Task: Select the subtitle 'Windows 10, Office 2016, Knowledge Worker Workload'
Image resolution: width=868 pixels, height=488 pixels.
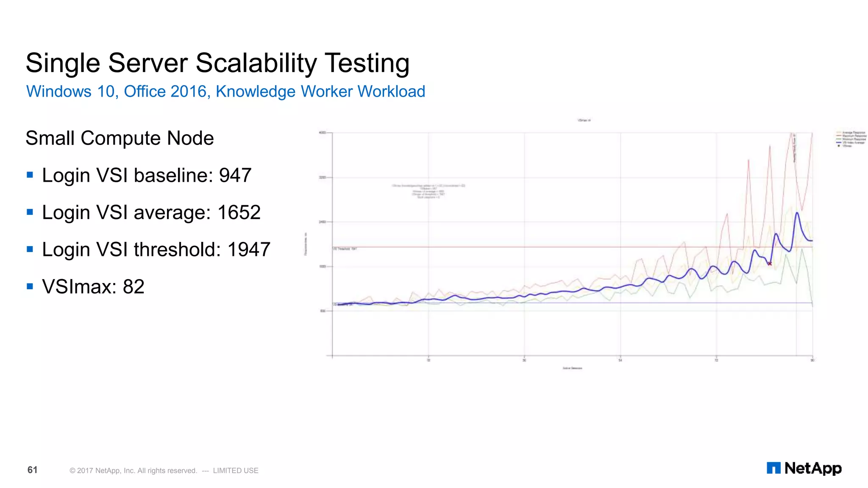Action: 225,91
